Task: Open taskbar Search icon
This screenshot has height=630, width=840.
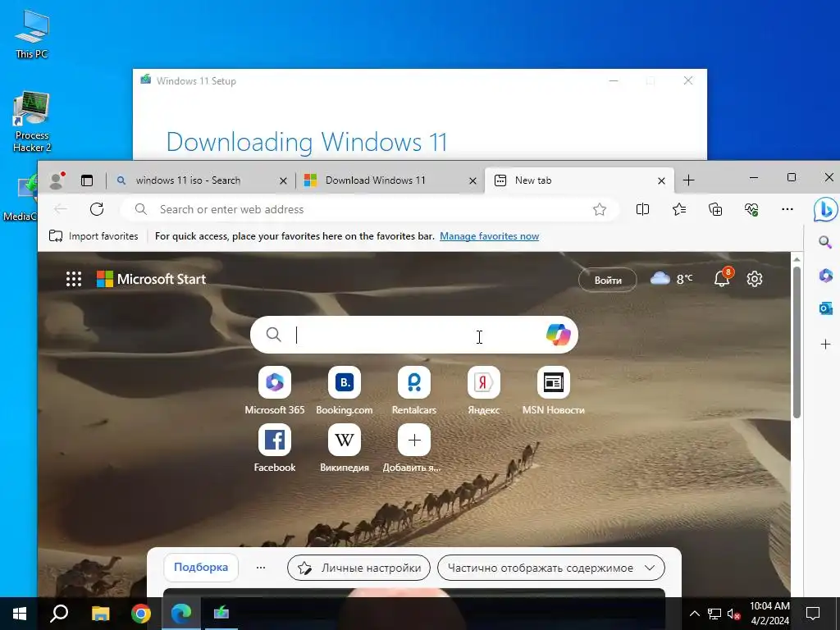Action: 59,614
